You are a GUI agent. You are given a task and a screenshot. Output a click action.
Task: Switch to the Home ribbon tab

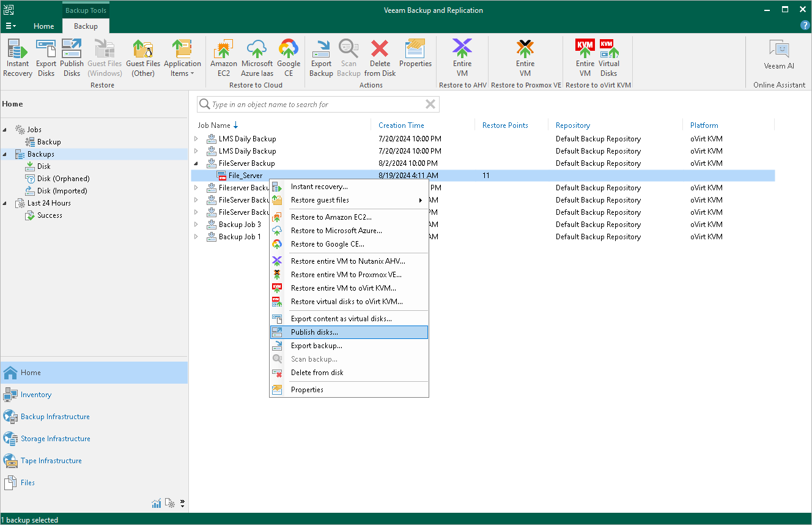click(44, 26)
